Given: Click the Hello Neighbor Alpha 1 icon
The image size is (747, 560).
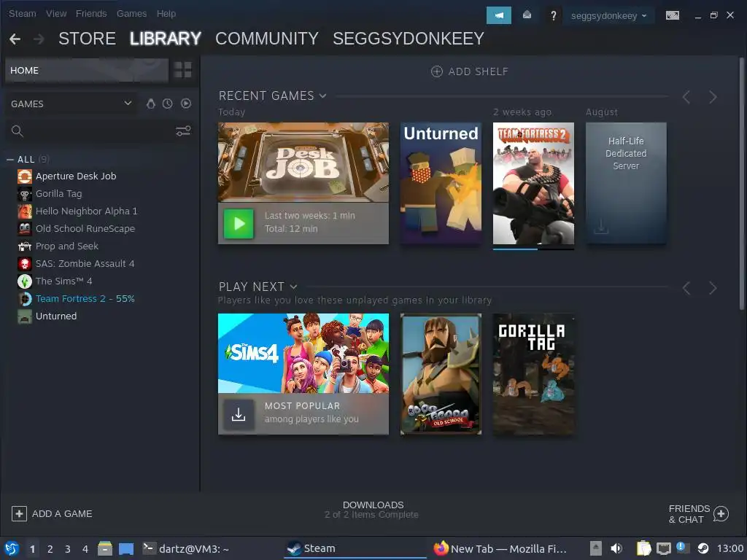Looking at the screenshot, I should (x=25, y=211).
